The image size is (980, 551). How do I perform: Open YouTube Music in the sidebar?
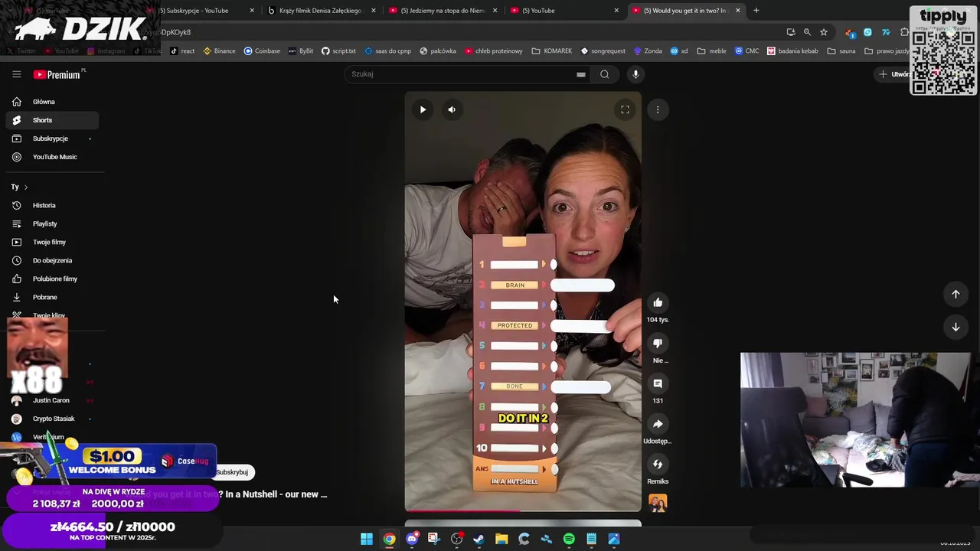click(52, 157)
